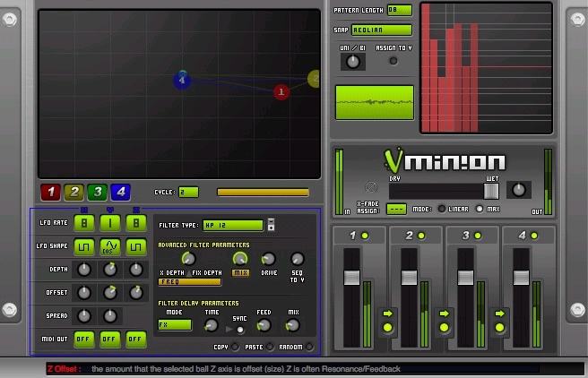The image size is (588, 378).
Task: Click the Y-axis LFO shape cosine wave
Action: (110, 246)
